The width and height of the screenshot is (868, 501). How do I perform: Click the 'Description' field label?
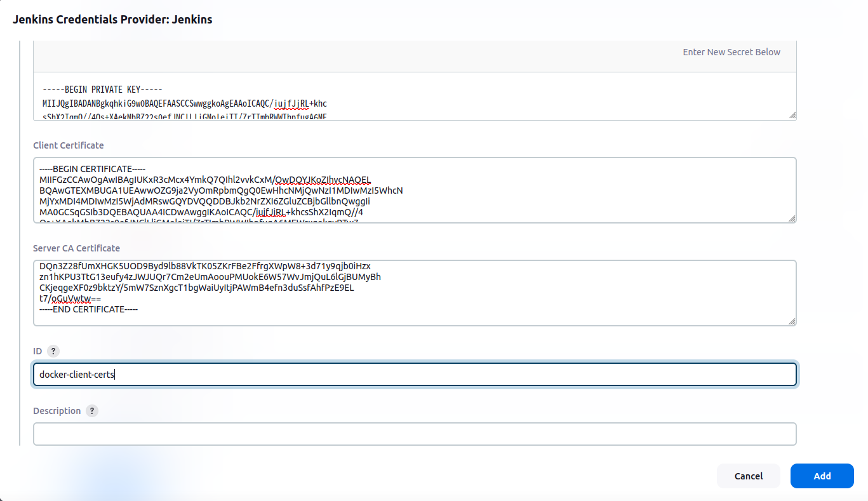57,411
